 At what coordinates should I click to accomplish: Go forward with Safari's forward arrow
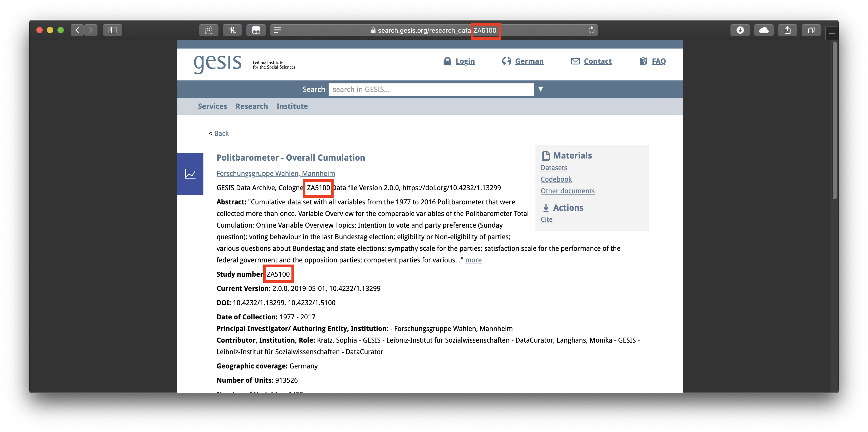[91, 30]
